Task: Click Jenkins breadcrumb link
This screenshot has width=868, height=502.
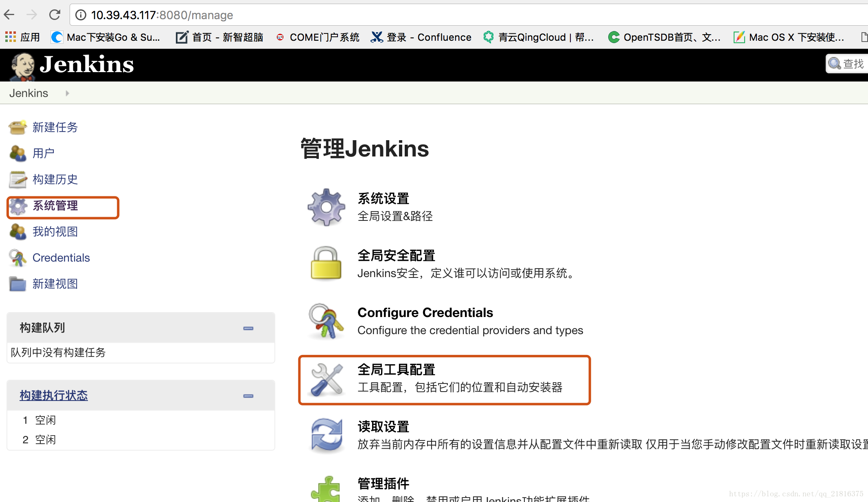Action: coord(28,93)
